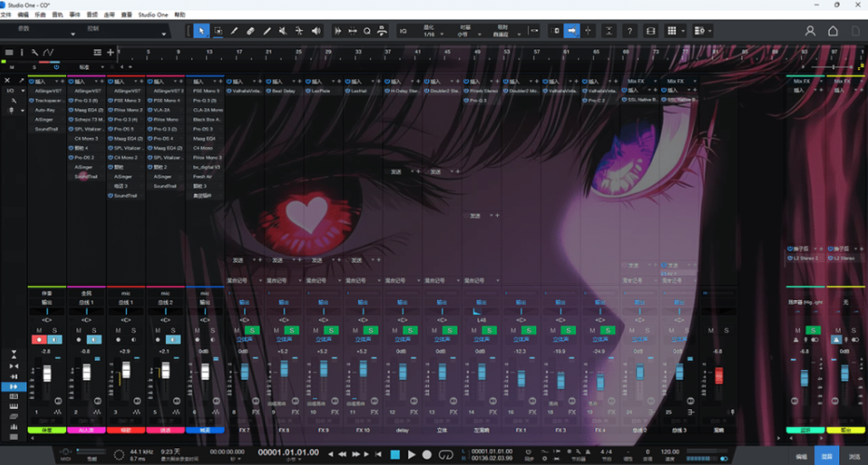The image size is (868, 465).
Task: Select the Mute tool
Action: [282, 31]
